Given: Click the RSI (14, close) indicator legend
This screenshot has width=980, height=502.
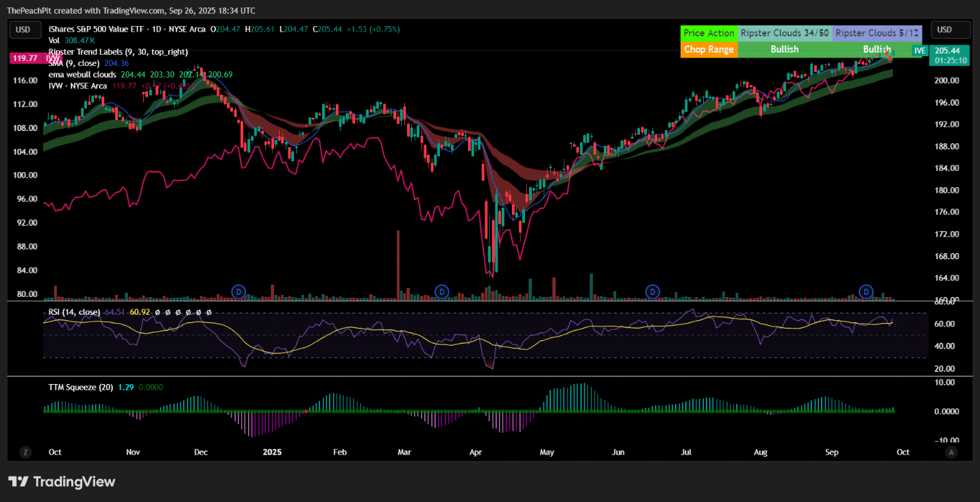Looking at the screenshot, I should (74, 312).
